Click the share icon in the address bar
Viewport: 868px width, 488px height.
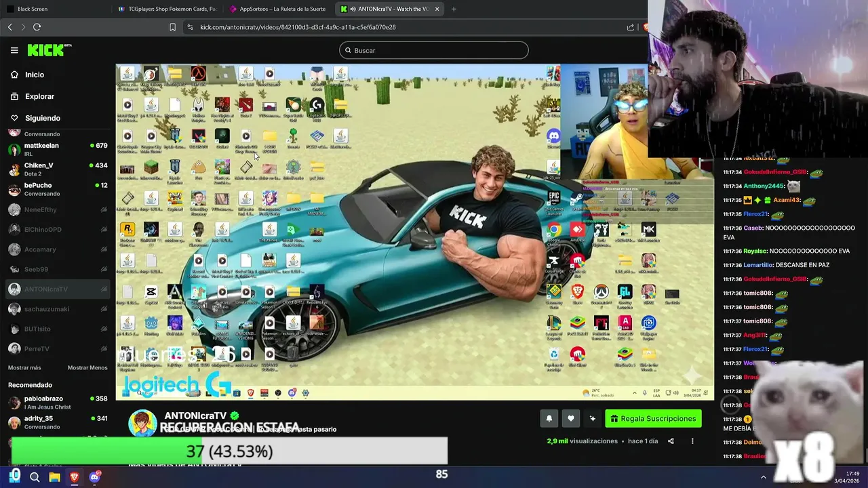[631, 27]
